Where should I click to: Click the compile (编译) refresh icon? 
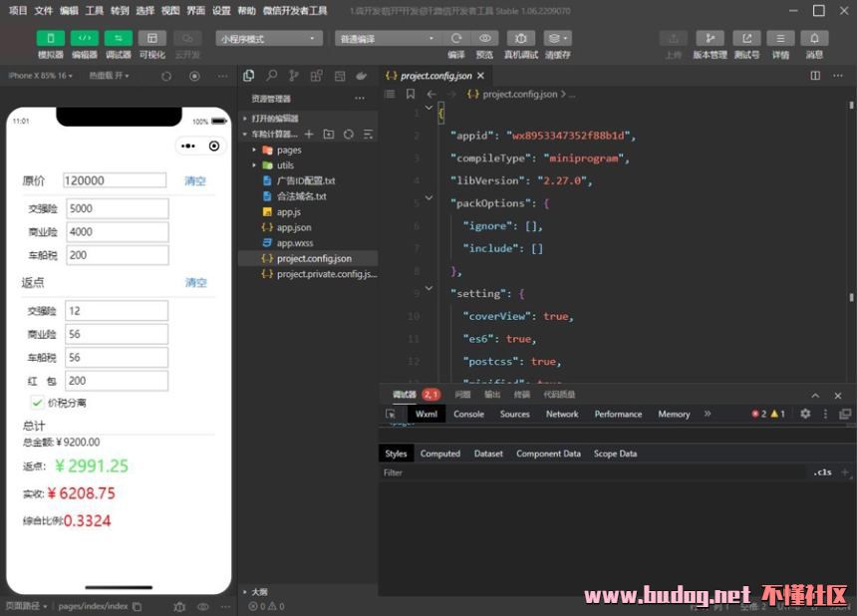tap(456, 38)
